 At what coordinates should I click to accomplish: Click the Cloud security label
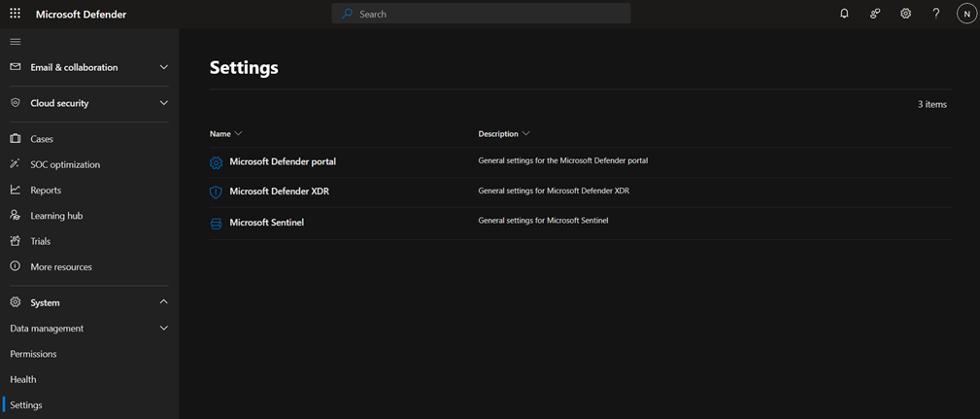pyautogui.click(x=59, y=103)
